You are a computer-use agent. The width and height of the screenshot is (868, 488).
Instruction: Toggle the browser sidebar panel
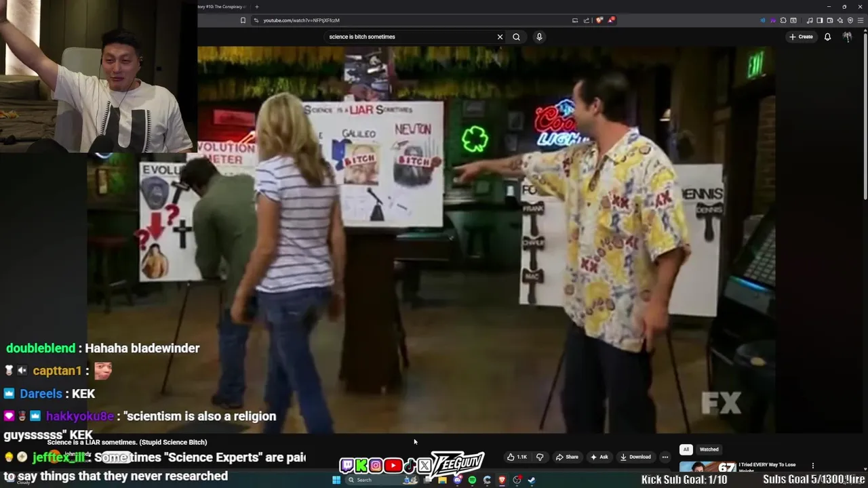820,20
